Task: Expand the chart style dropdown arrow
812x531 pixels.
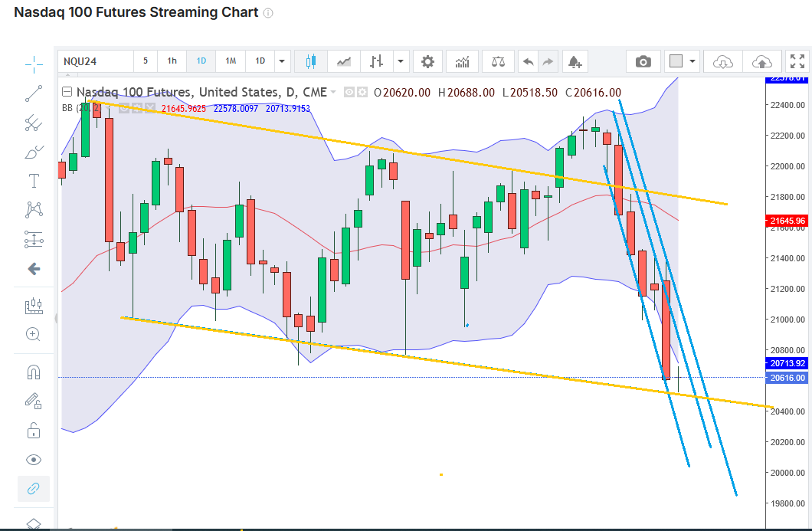Action: pos(401,61)
